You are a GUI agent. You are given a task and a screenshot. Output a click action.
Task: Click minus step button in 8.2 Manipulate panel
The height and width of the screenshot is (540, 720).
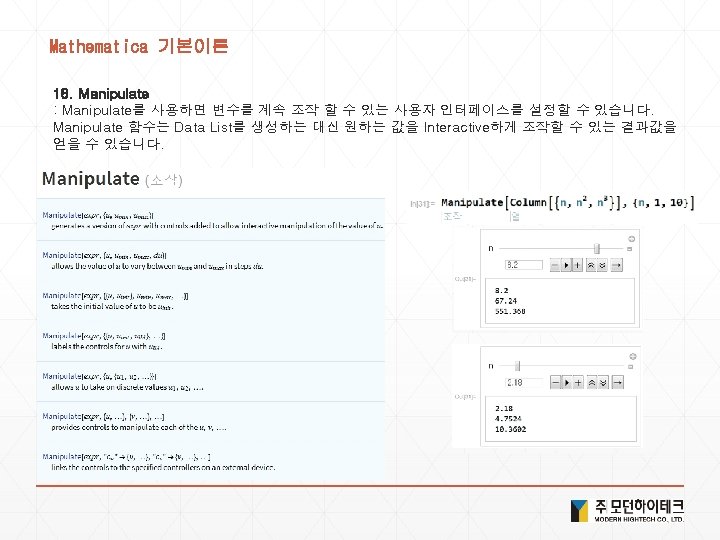[x=555, y=265]
